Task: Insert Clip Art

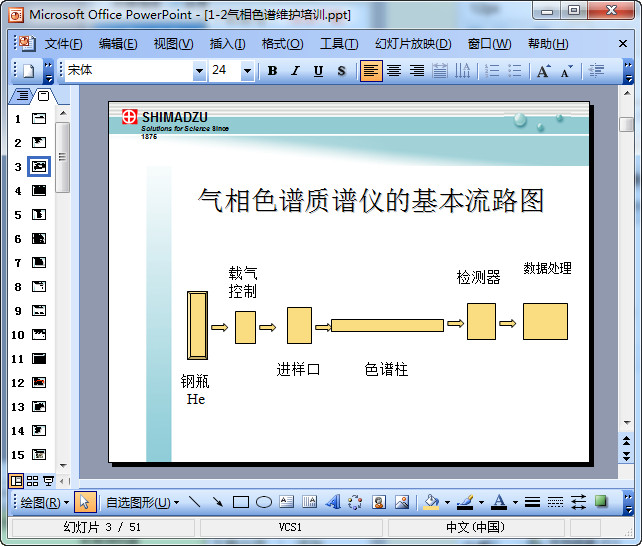Action: point(379,502)
